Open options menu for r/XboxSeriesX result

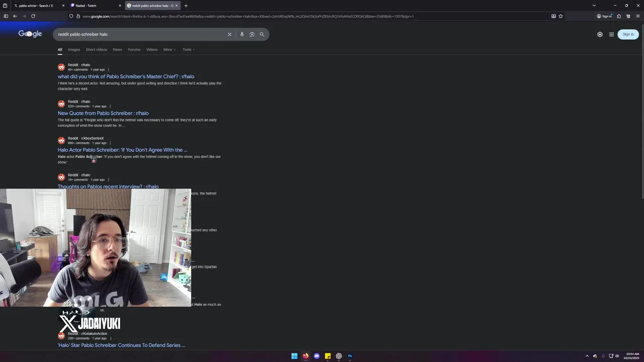pyautogui.click(x=110, y=143)
